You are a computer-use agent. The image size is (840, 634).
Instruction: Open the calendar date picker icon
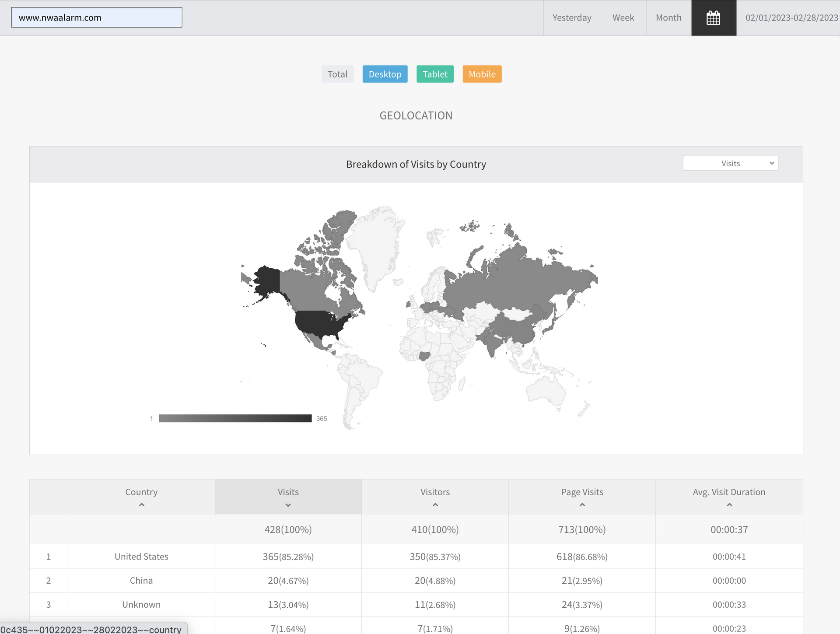(714, 18)
